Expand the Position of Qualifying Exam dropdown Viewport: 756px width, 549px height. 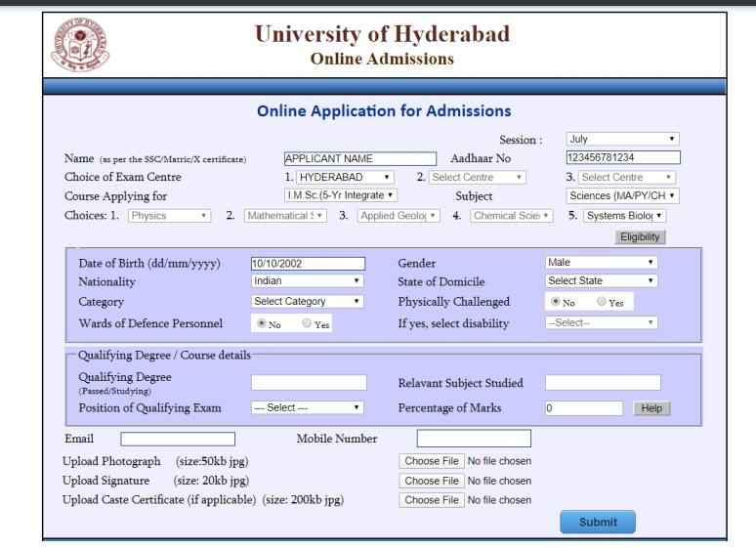pos(308,407)
